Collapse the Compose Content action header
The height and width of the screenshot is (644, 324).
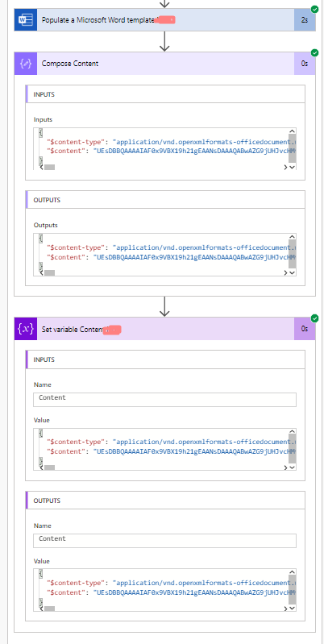pyautogui.click(x=164, y=64)
